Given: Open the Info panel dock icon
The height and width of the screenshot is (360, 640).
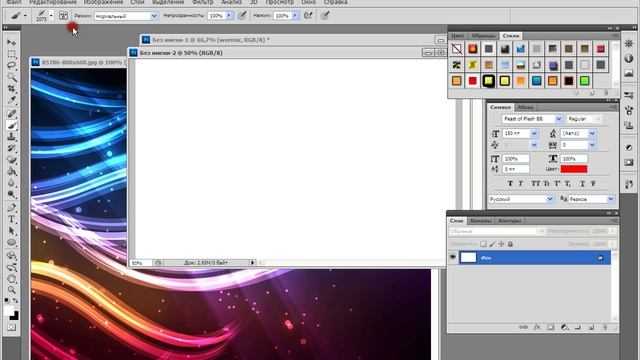Looking at the screenshot, I should [629, 58].
